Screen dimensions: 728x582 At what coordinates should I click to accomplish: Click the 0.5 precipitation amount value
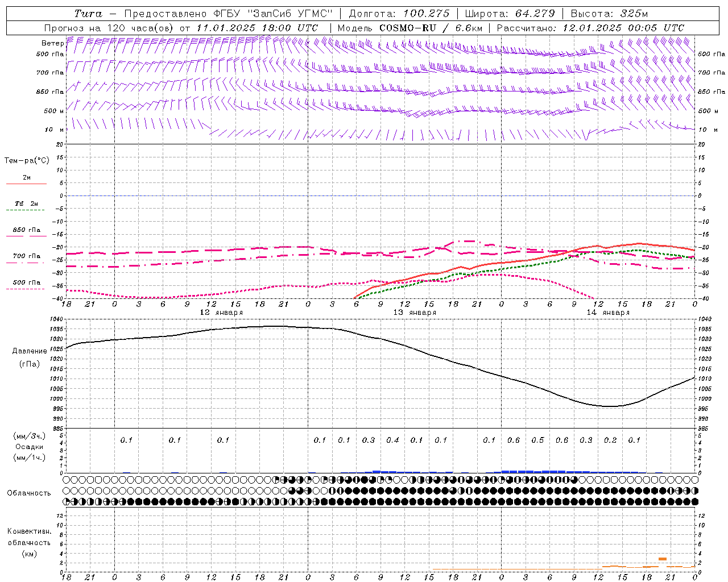537,440
